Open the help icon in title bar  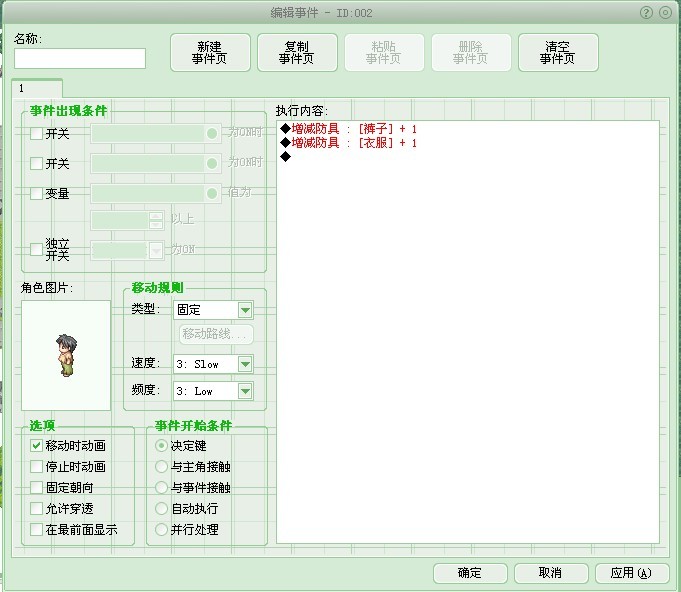(x=646, y=13)
